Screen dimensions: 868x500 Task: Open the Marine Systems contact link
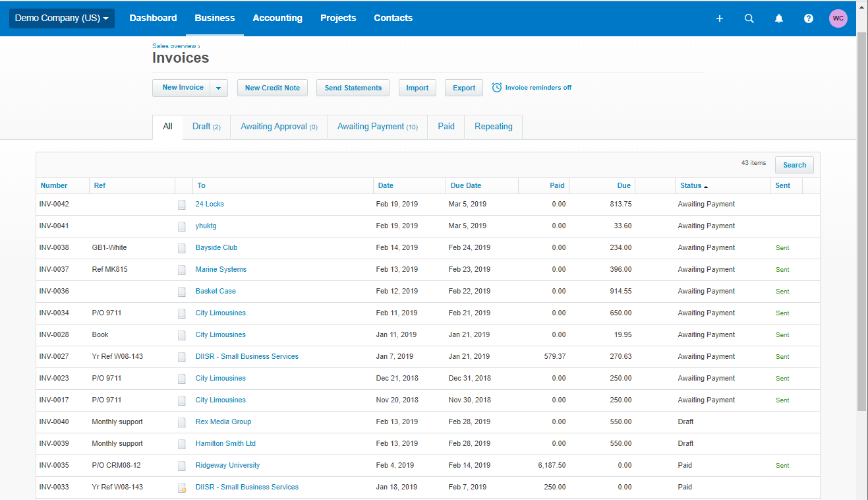tap(221, 270)
